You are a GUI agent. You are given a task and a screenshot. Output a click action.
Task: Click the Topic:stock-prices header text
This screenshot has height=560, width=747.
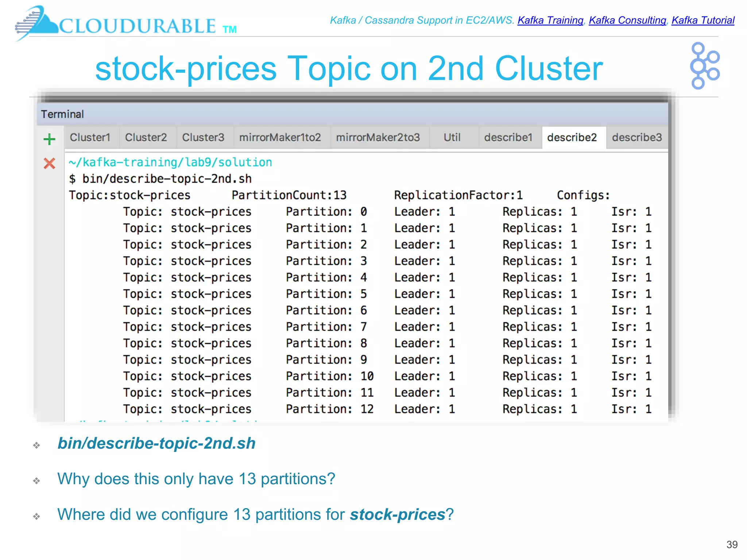(129, 195)
